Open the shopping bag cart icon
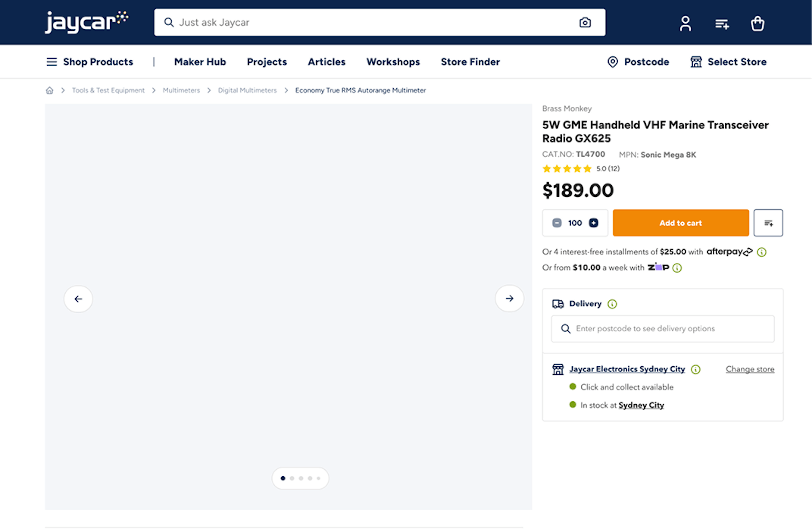This screenshot has width=812, height=532. 757,23
